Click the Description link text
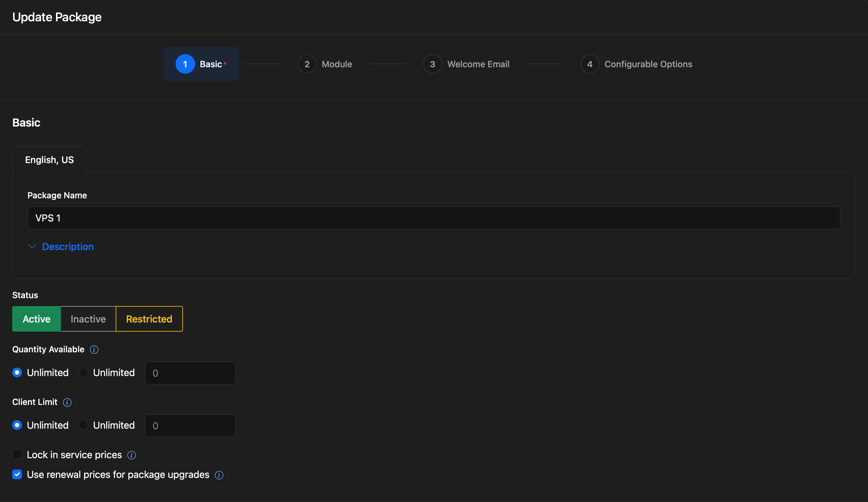868x502 pixels. (x=68, y=246)
